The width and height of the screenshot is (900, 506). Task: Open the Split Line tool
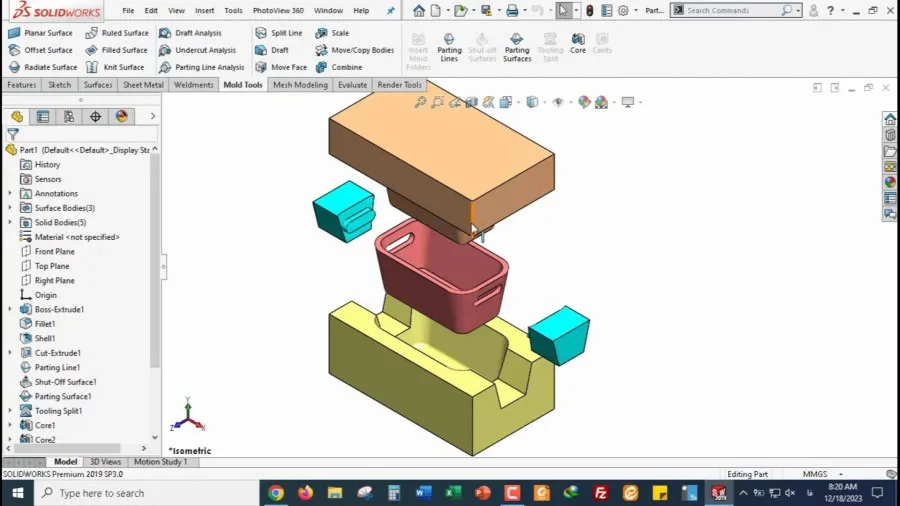(x=279, y=33)
